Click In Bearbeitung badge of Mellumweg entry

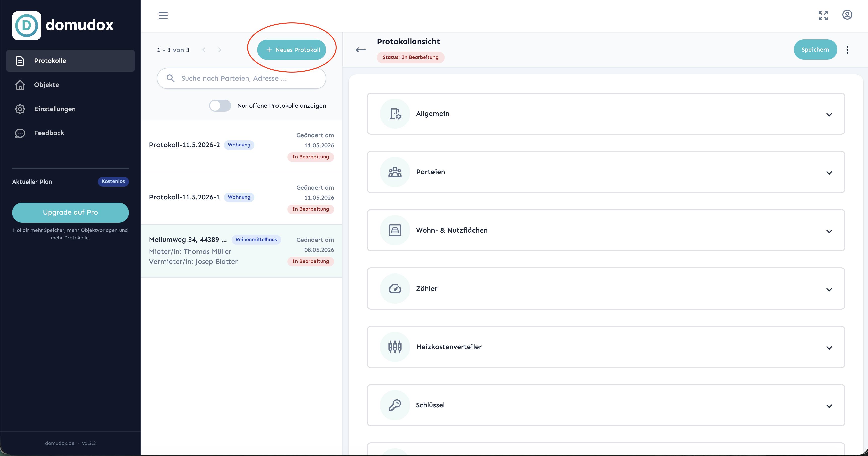click(x=310, y=261)
